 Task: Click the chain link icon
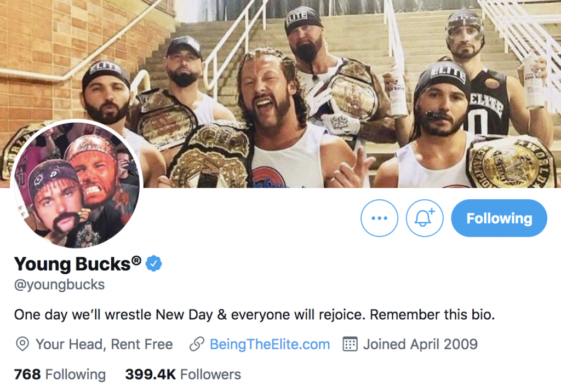pos(197,344)
